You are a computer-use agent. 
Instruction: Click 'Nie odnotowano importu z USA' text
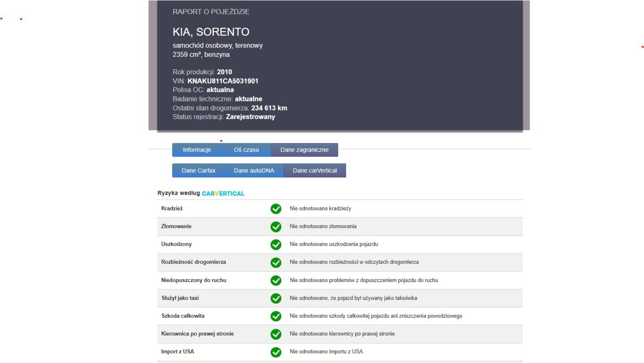[x=326, y=351]
